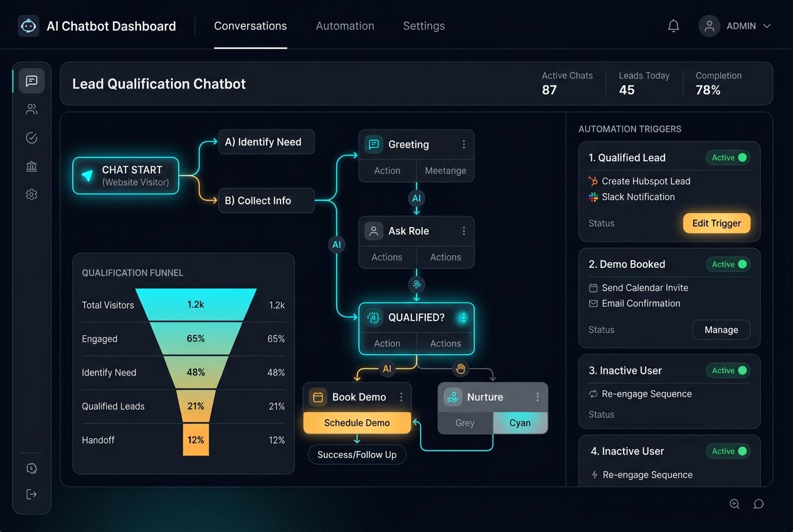This screenshot has height=532, width=793.
Task: Toggle the third Inactive User Active switch
Action: [x=728, y=370]
